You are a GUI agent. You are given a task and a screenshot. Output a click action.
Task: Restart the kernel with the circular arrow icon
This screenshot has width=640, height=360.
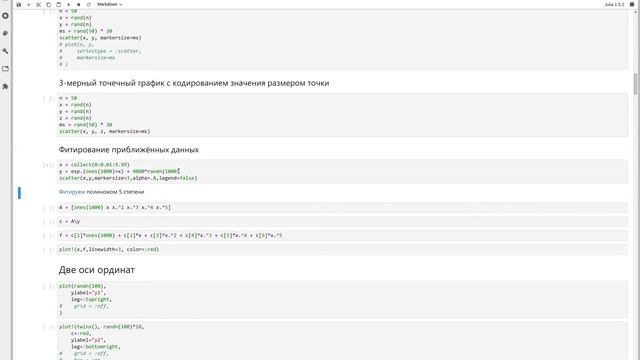(x=89, y=4)
